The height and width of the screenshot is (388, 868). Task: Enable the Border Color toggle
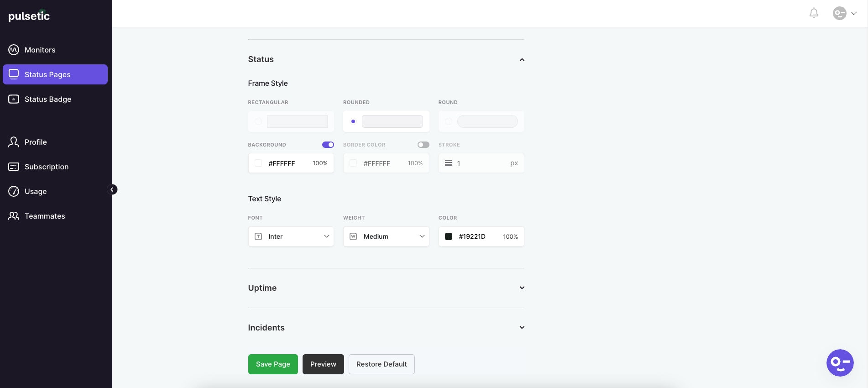click(x=424, y=145)
